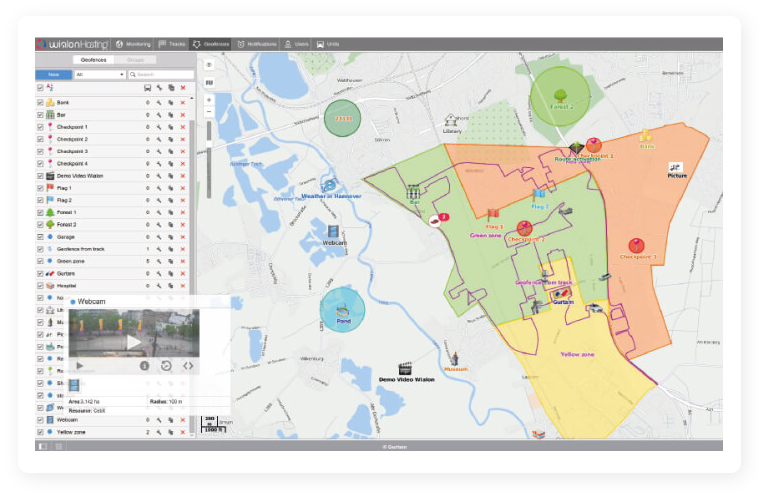Delete the Hospital geofence
The width and height of the screenshot is (772, 494).
coord(183,286)
